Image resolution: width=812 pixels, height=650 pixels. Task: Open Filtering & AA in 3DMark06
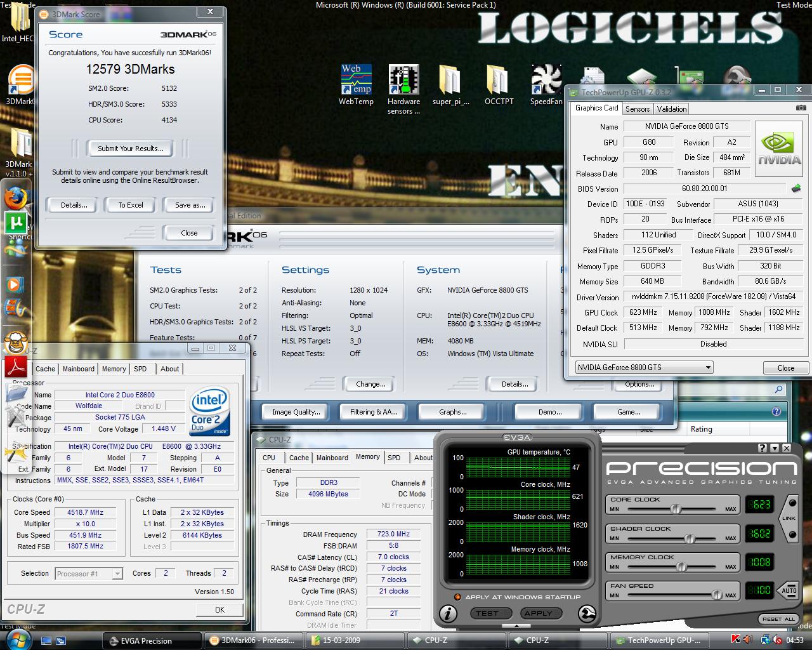click(374, 412)
